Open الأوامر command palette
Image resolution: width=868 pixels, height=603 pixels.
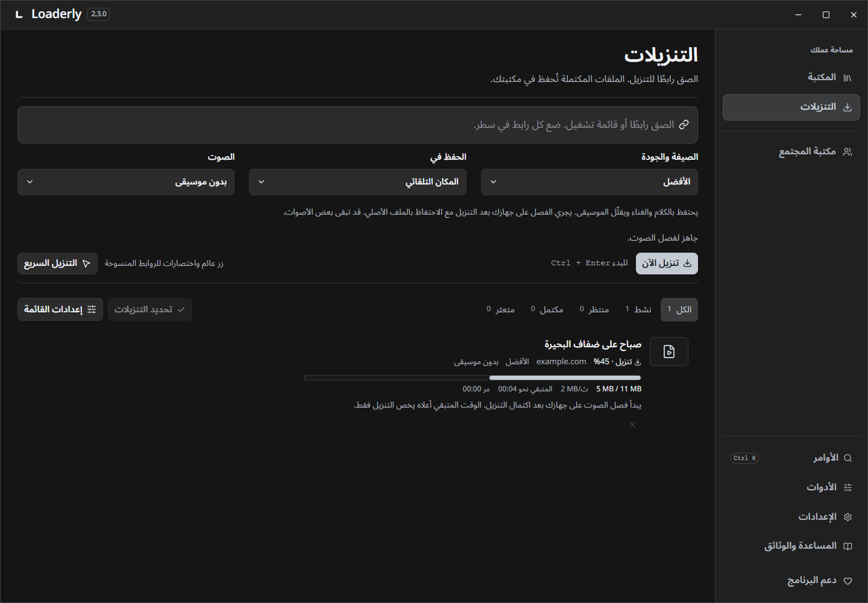pyautogui.click(x=791, y=458)
